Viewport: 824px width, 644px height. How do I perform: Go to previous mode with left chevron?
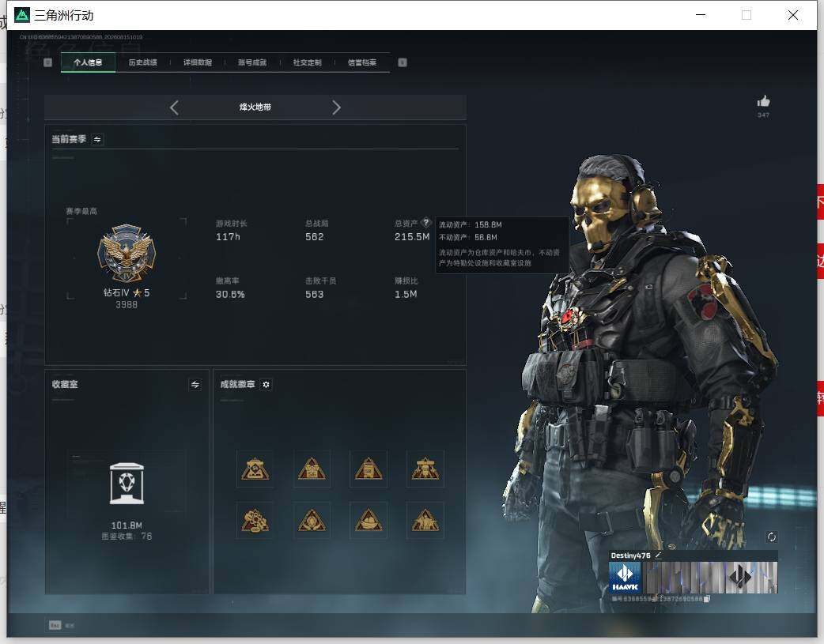(x=175, y=107)
